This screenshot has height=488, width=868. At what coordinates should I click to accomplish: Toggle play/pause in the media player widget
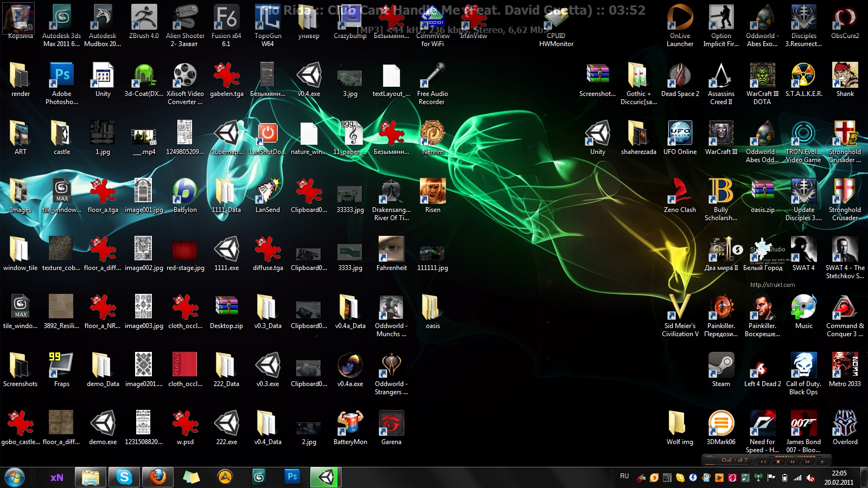pos(764,462)
